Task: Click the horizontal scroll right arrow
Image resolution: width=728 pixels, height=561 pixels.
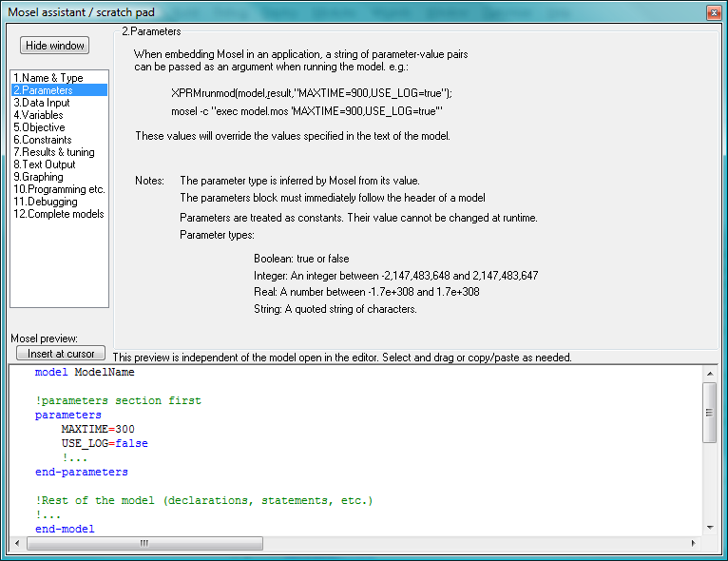Action: [x=695, y=544]
